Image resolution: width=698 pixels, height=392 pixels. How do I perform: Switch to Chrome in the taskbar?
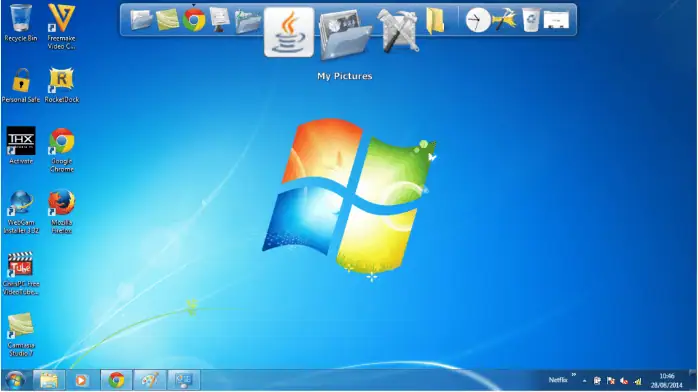coord(116,380)
